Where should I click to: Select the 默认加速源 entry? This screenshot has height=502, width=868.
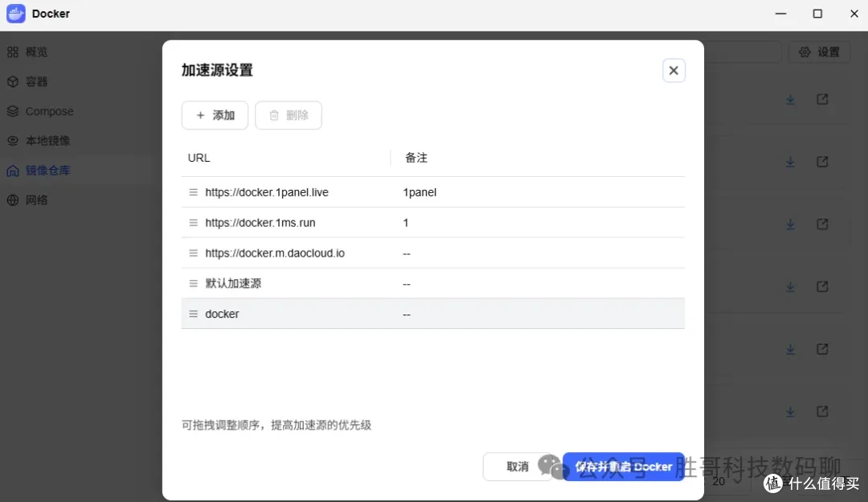(x=233, y=284)
